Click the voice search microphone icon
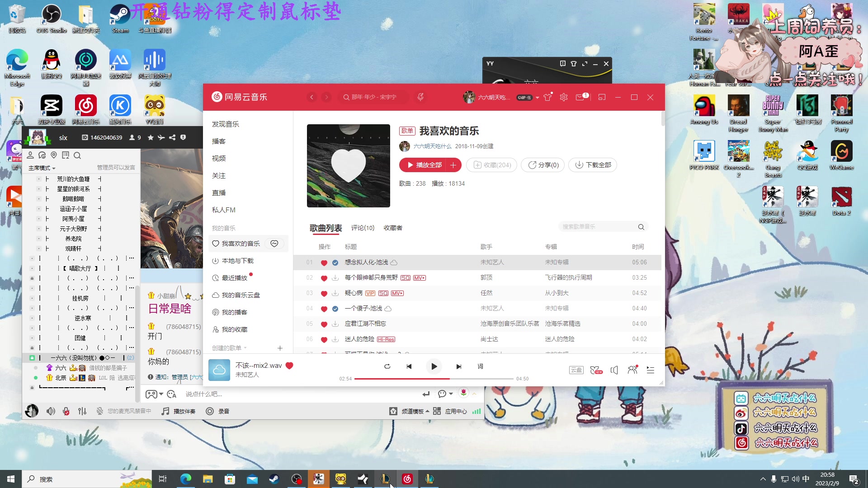The width and height of the screenshot is (868, 488). [x=420, y=97]
